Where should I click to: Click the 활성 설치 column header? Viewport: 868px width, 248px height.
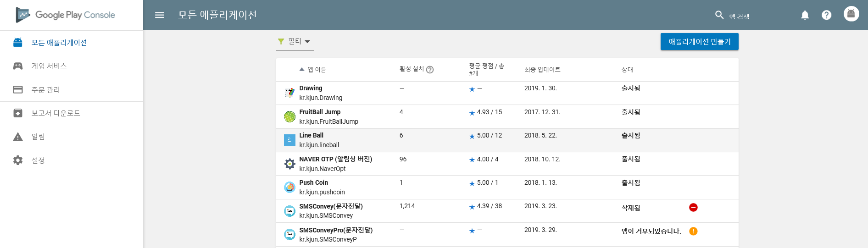click(x=412, y=69)
